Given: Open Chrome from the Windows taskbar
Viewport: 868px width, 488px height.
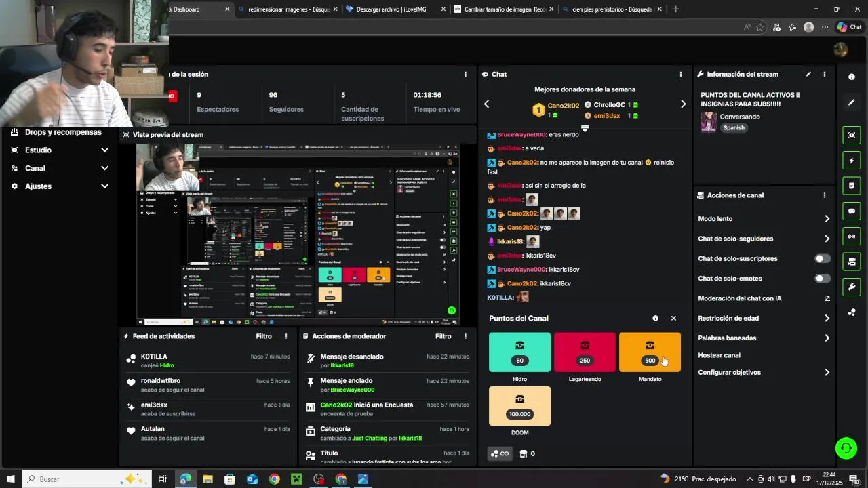Looking at the screenshot, I should (274, 479).
